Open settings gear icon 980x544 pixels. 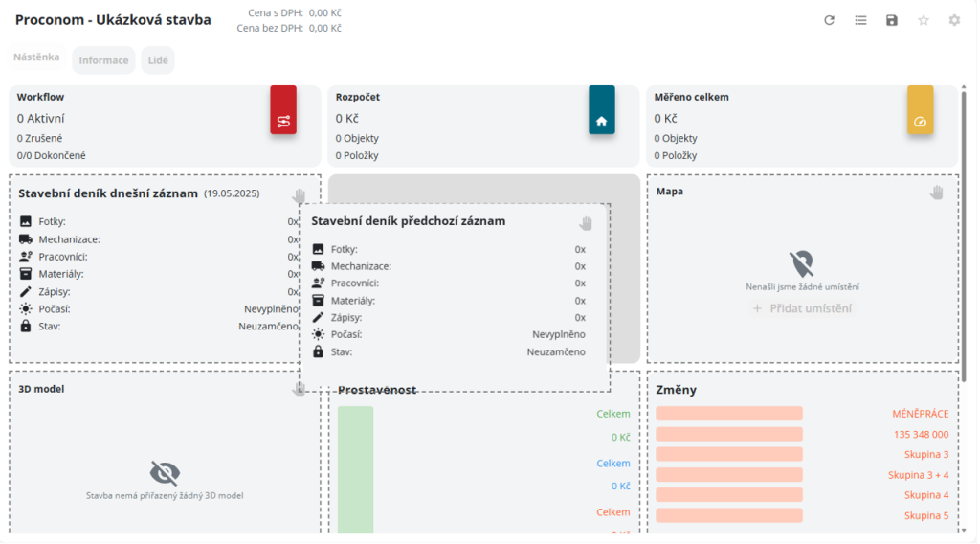pyautogui.click(x=954, y=20)
